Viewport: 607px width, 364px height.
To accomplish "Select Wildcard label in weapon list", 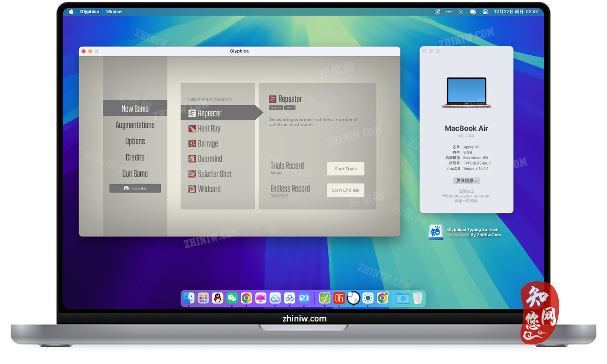I will pyautogui.click(x=209, y=189).
